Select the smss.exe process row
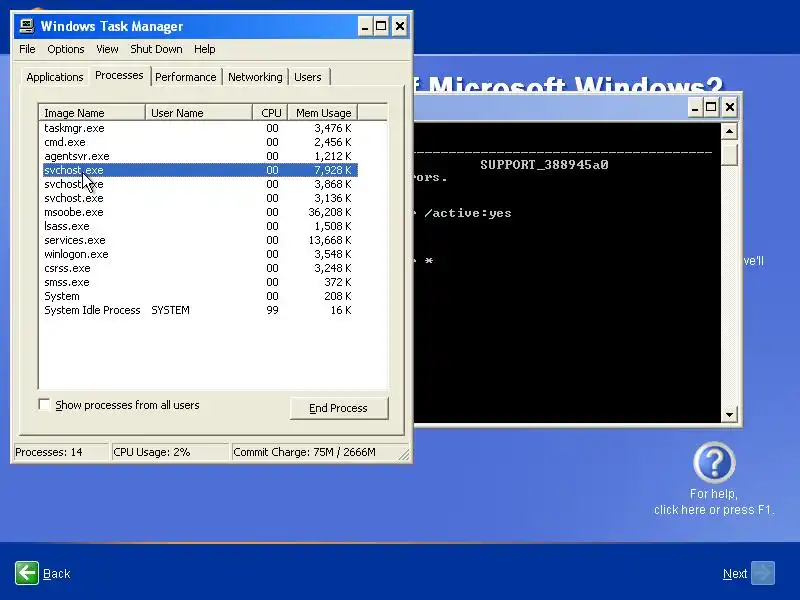The height and width of the screenshot is (600, 800). pos(200,282)
